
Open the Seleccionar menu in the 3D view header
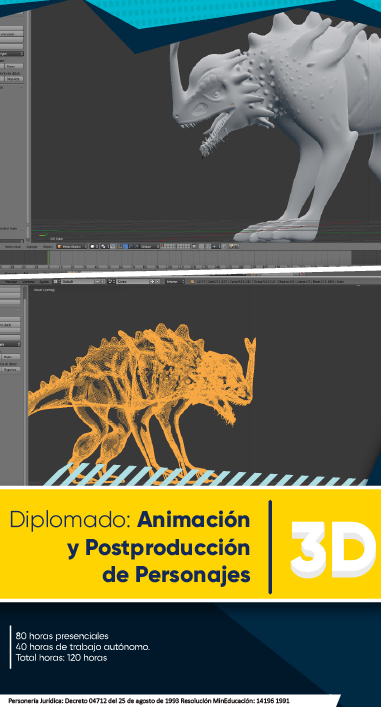13,247
